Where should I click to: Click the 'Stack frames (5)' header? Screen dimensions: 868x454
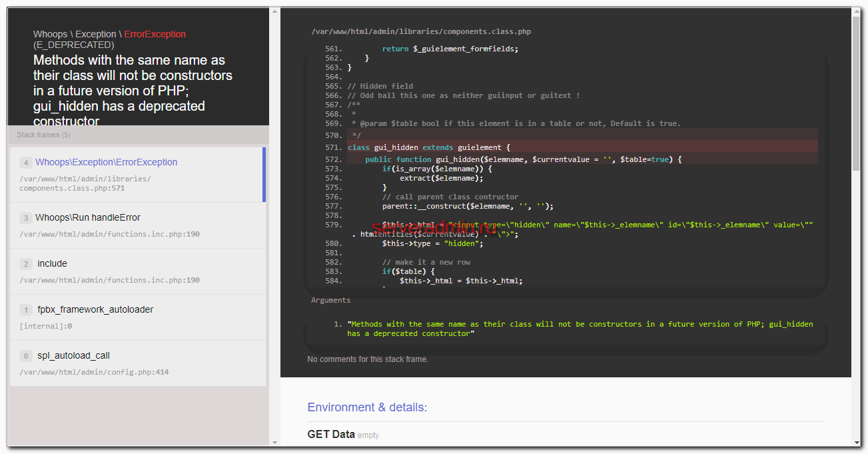click(x=44, y=135)
